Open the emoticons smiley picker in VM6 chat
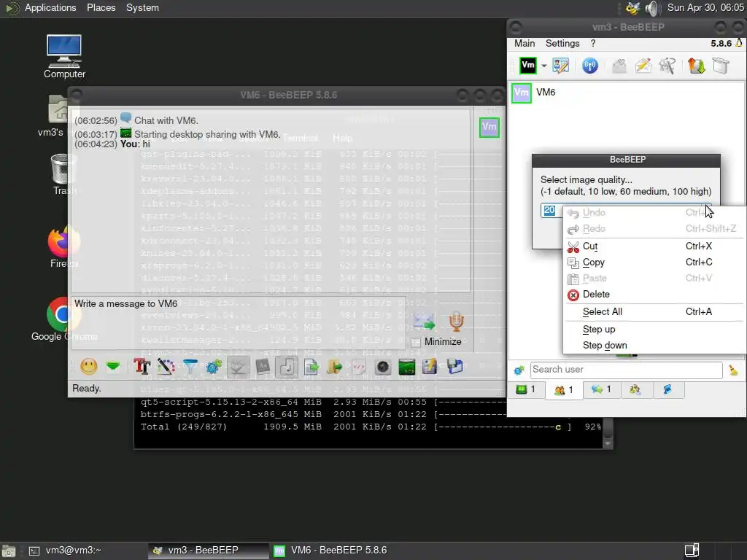747x560 pixels. (88, 367)
